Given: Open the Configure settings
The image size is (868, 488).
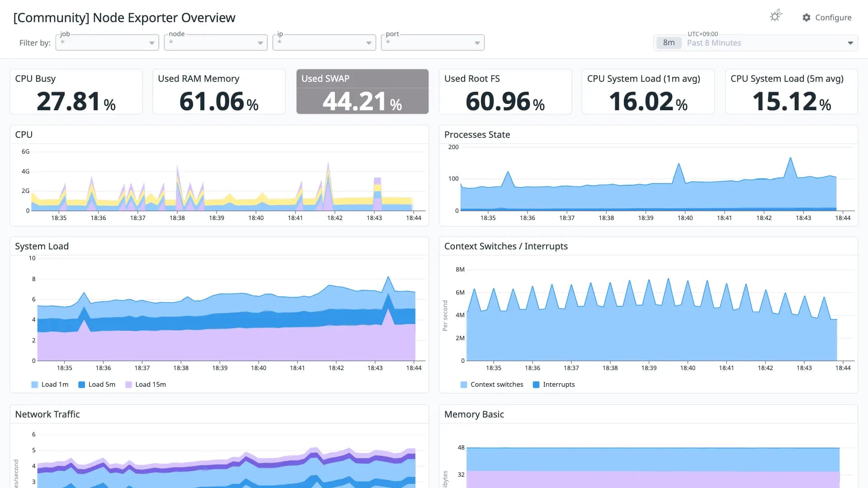Looking at the screenshot, I should tap(827, 17).
